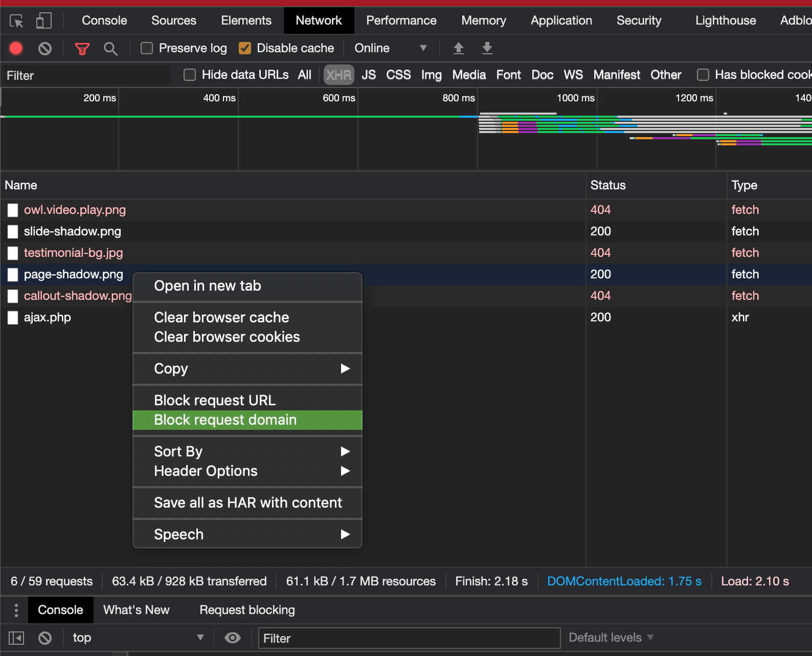The height and width of the screenshot is (656, 812).
Task: Open Request blocking drawer tab
Action: click(247, 610)
